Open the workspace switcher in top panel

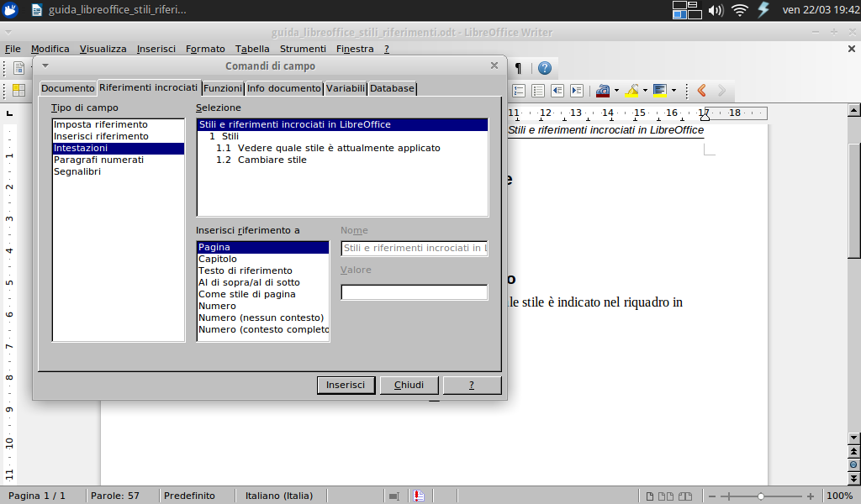tap(687, 10)
